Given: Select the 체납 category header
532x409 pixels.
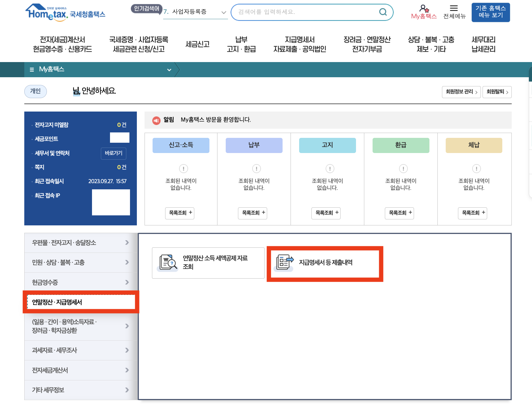Looking at the screenshot, I should (x=474, y=145).
